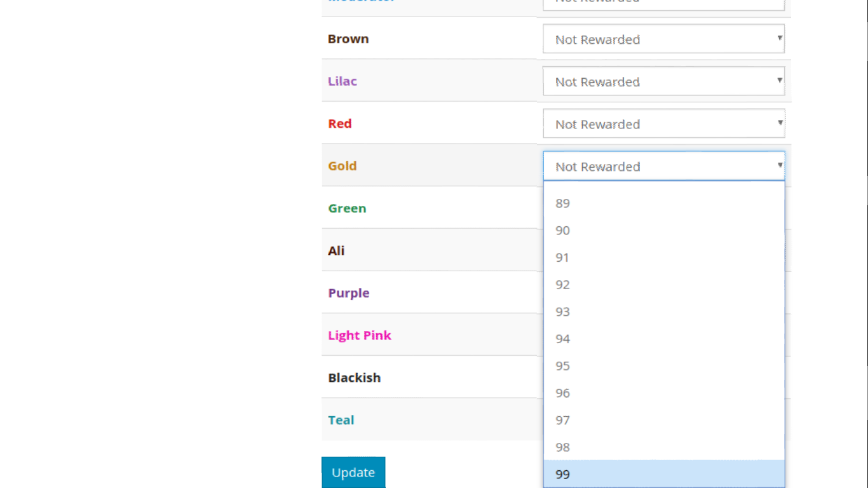Click the Update button

click(x=353, y=473)
